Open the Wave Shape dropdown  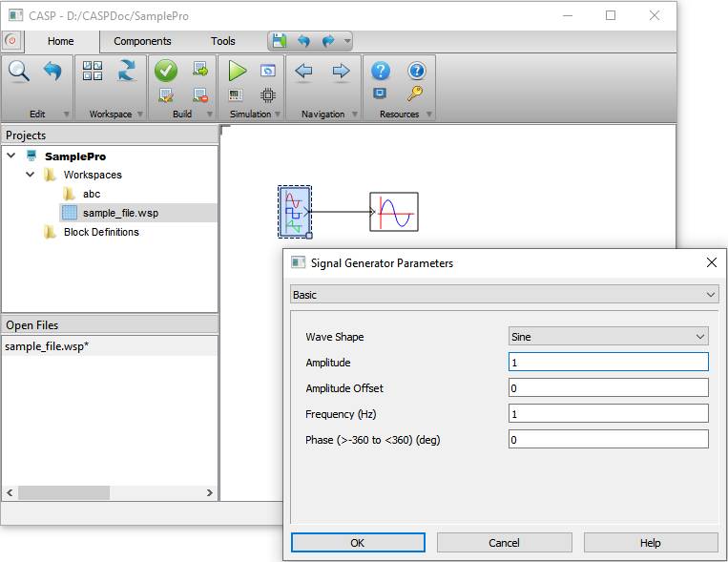point(608,337)
